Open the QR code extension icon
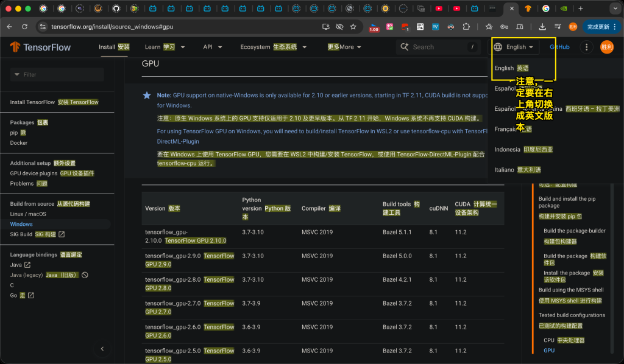Viewport: 624px width, 364px height. (420, 27)
